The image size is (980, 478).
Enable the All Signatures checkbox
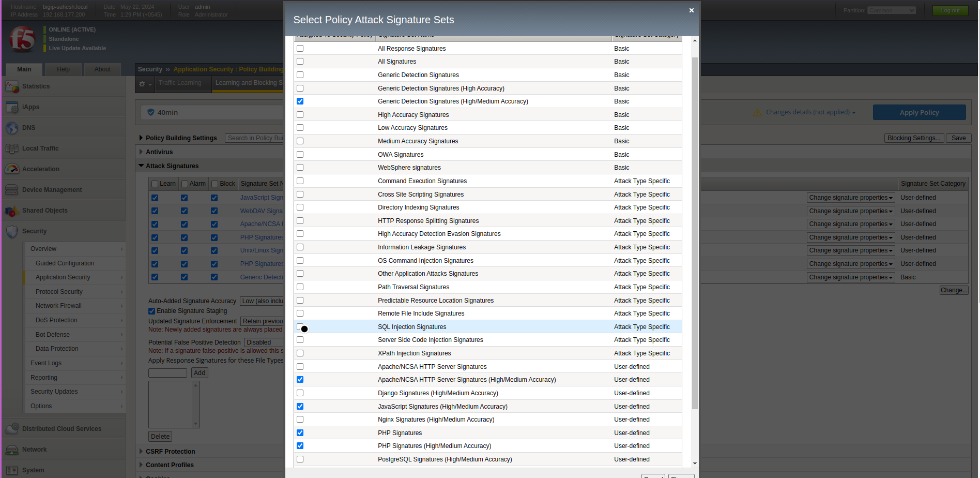point(300,62)
